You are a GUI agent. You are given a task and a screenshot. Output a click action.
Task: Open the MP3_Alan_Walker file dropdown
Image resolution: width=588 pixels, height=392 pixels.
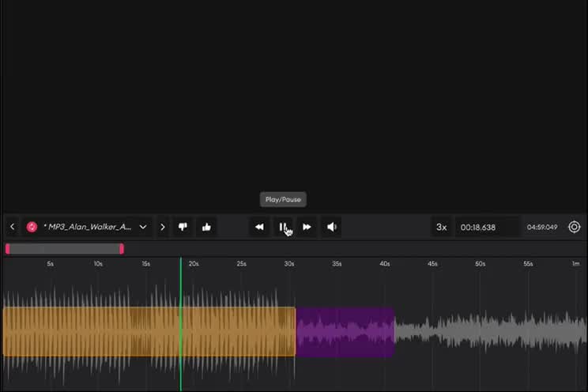(143, 227)
